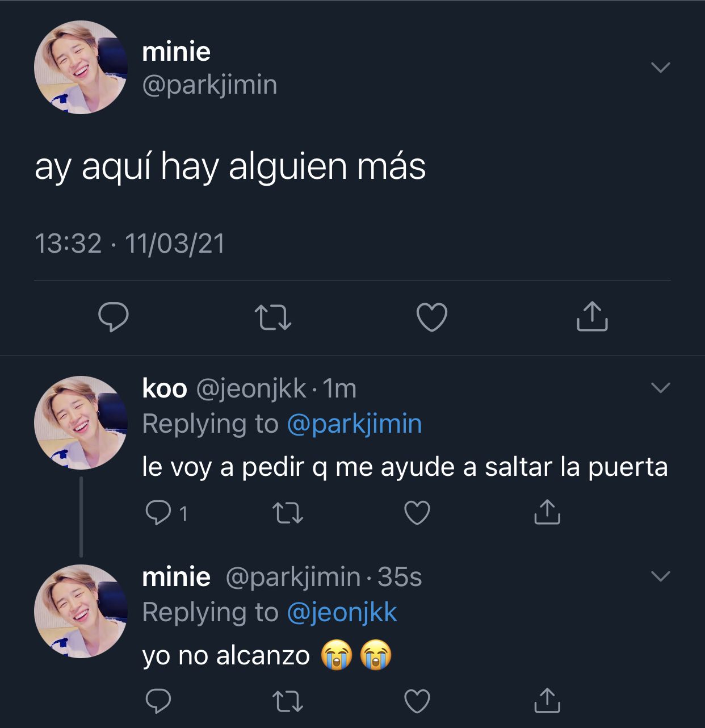Open chevron menu on minie's last reply
The image size is (705, 728).
[x=660, y=576]
